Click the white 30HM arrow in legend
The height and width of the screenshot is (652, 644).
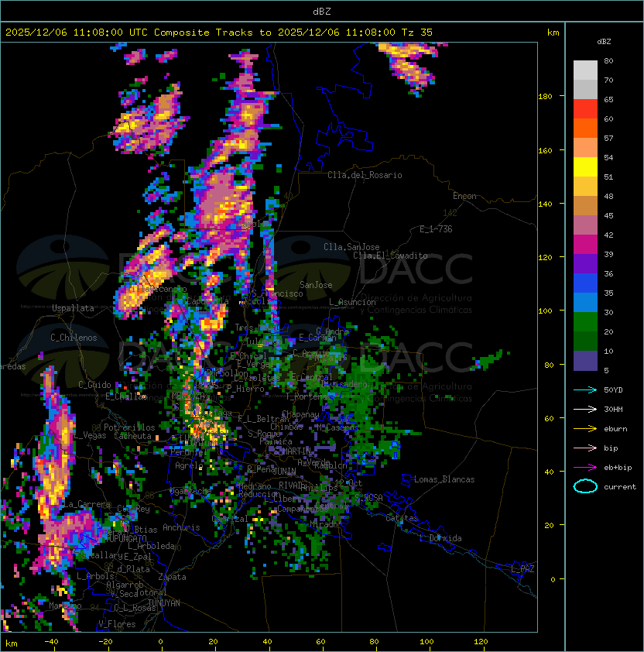[585, 409]
